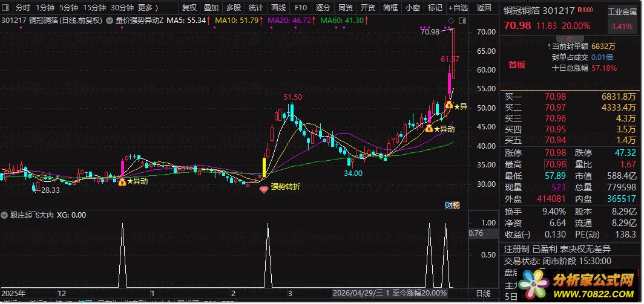Open 统计 statistics tool
The width and height of the screenshot is (644, 304).
click(256, 7)
